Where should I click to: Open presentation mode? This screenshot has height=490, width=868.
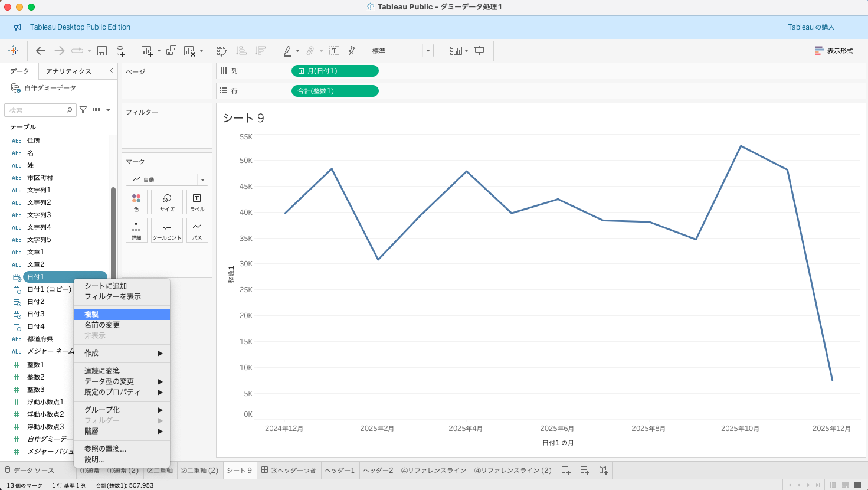479,51
